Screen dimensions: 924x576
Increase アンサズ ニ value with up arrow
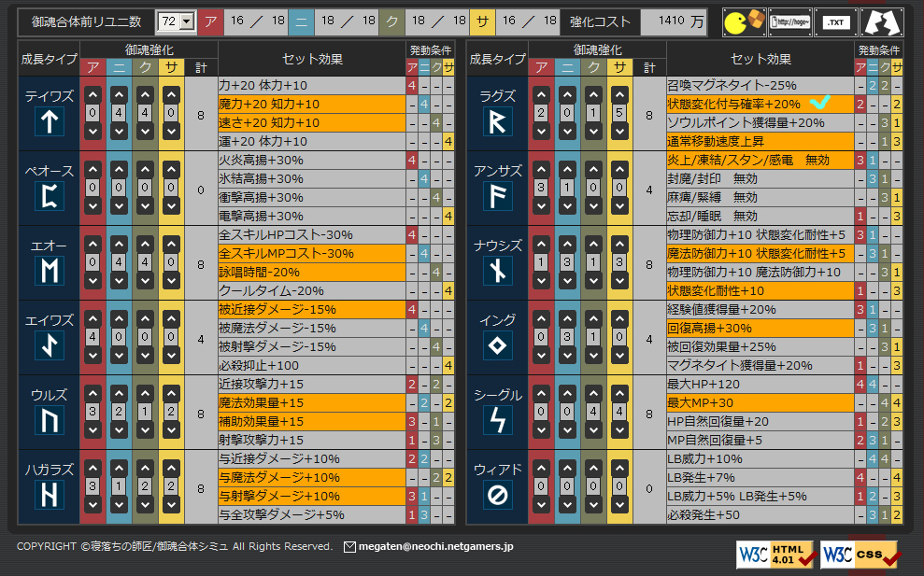[x=567, y=169]
